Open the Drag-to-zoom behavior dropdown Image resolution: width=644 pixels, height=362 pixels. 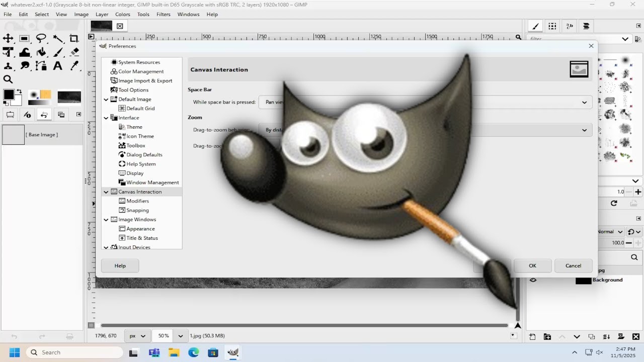click(425, 130)
